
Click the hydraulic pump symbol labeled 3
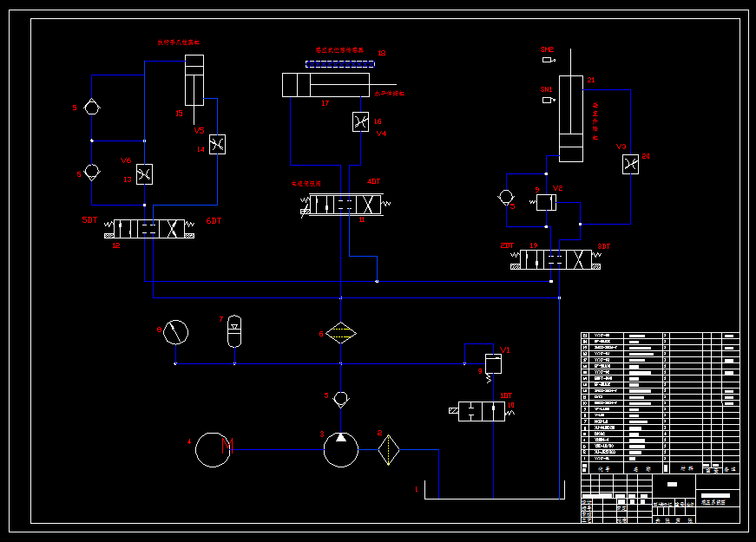pos(341,449)
